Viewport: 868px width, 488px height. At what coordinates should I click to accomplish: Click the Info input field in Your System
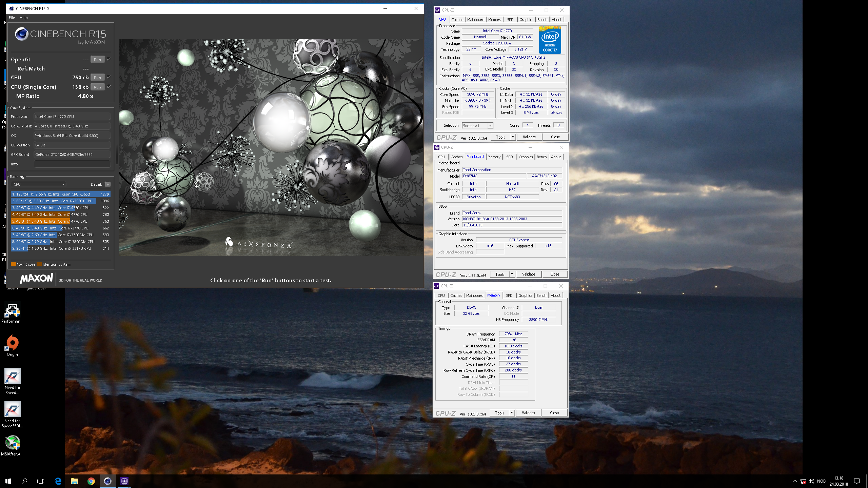(x=72, y=164)
